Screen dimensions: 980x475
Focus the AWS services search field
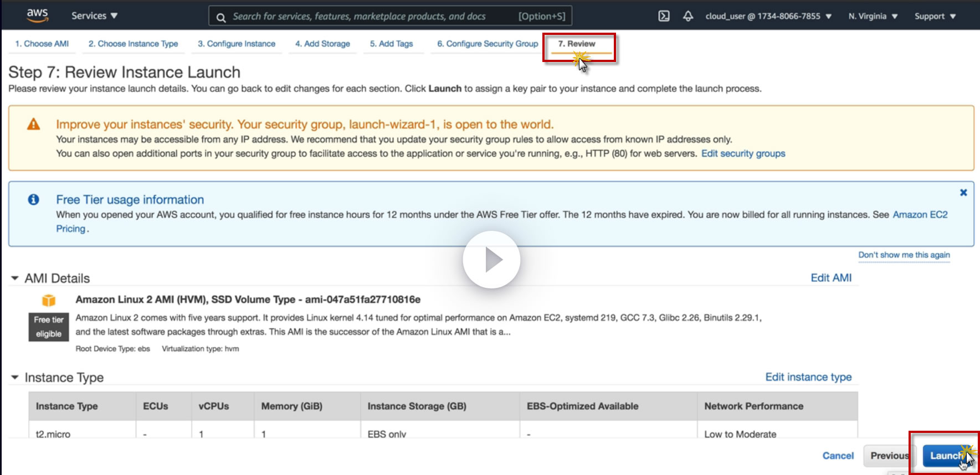tap(391, 16)
